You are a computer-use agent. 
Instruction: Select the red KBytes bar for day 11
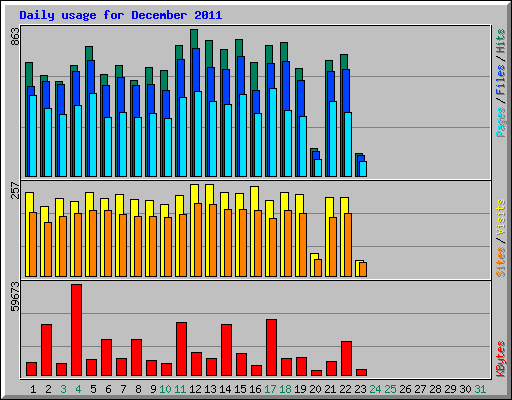pyautogui.click(x=181, y=349)
